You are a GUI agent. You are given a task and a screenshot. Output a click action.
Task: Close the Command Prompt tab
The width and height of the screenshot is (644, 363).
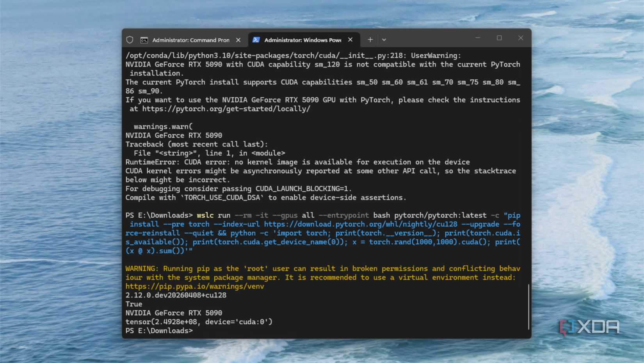tap(238, 40)
